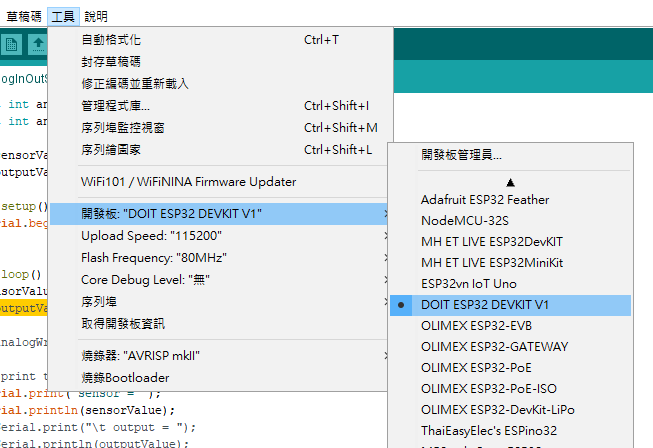
Task: Expand the 序列埠 port submenu
Action: click(99, 302)
